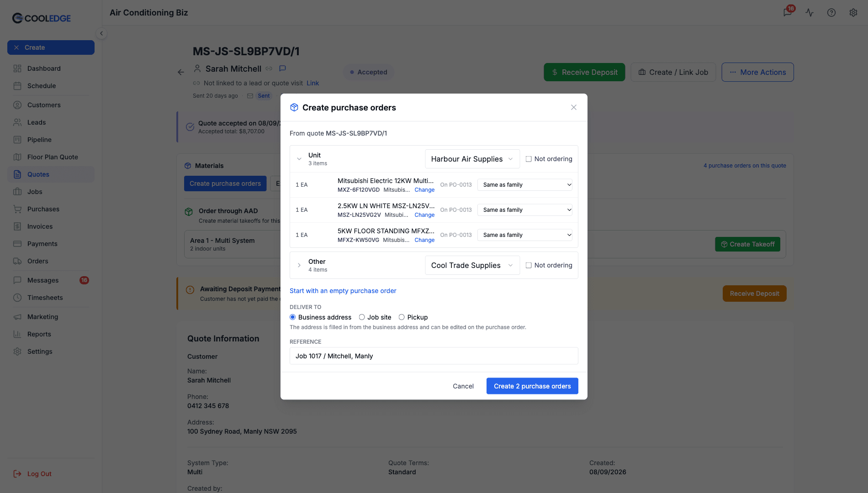
Task: Check Not ordering for Unit family
Action: [529, 159]
